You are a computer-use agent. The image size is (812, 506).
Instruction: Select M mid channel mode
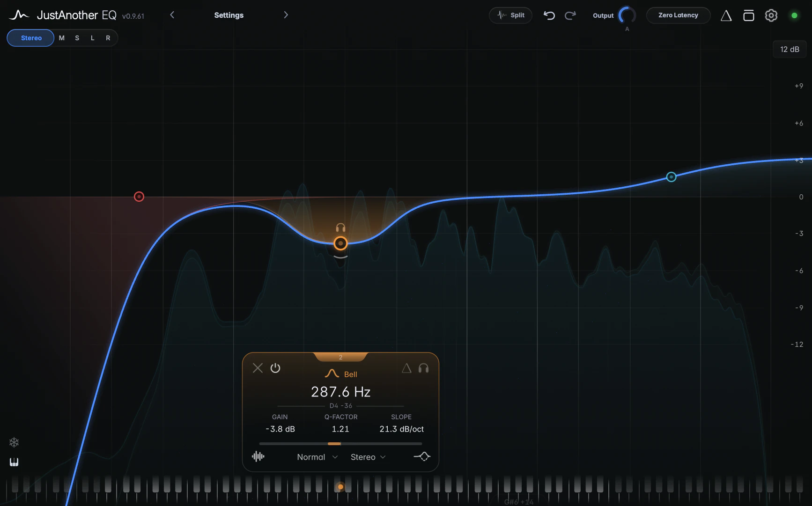pos(62,38)
